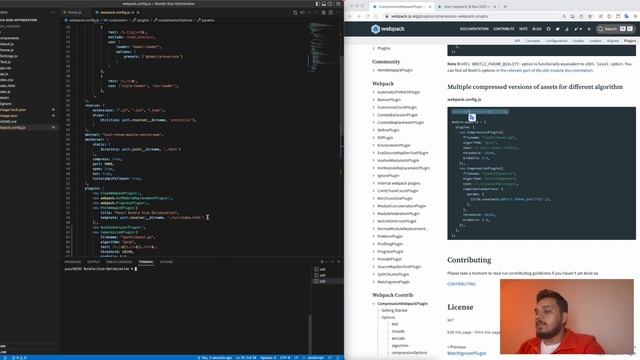
Task: Close the webpack.config.js editor tab
Action: click(x=138, y=13)
